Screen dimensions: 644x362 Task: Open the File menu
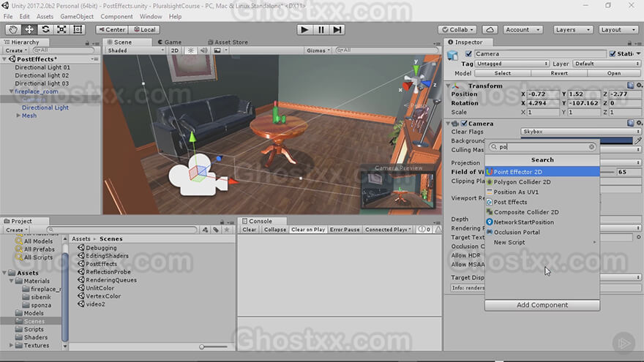[8, 16]
